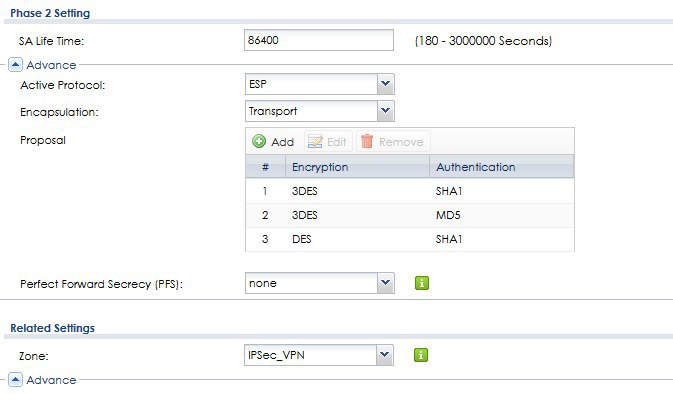This screenshot has width=673, height=408.
Task: Click the info icon next to PFS
Action: pos(422,283)
